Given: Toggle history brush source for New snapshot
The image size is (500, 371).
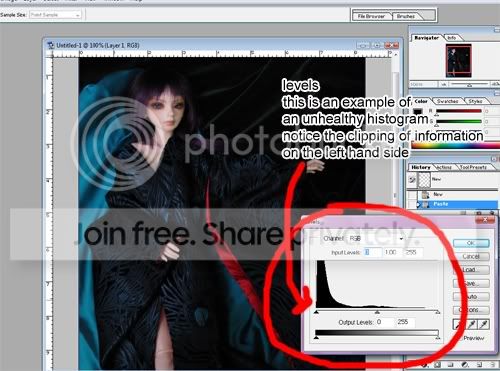Looking at the screenshot, I should click(412, 180).
